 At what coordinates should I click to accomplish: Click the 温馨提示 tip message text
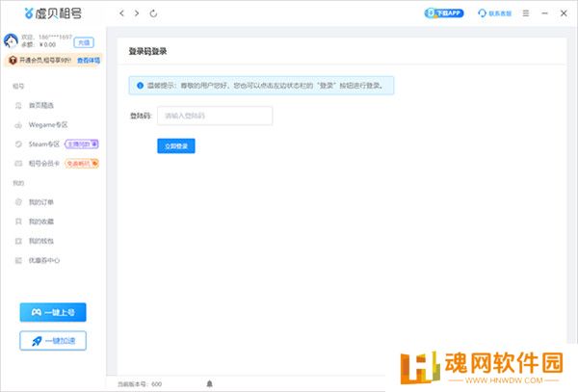pyautogui.click(x=265, y=86)
